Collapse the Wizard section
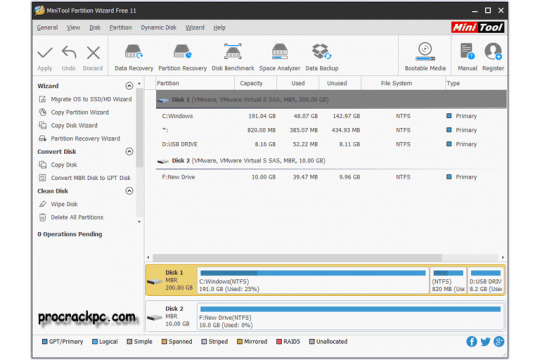 point(129,86)
